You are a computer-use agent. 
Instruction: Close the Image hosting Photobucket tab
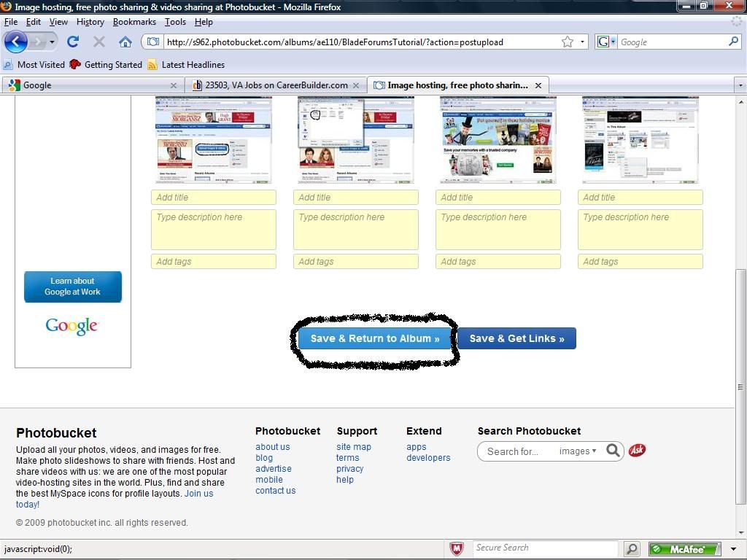(538, 85)
